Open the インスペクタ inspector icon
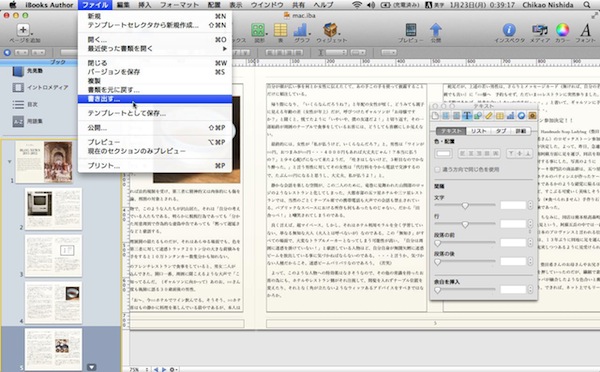600x372 pixels. pos(509,30)
